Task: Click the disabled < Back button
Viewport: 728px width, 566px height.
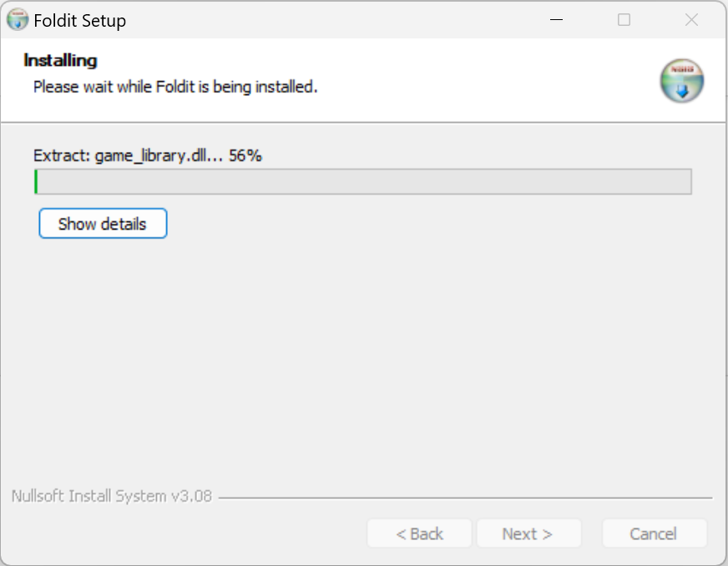Action: tap(419, 533)
